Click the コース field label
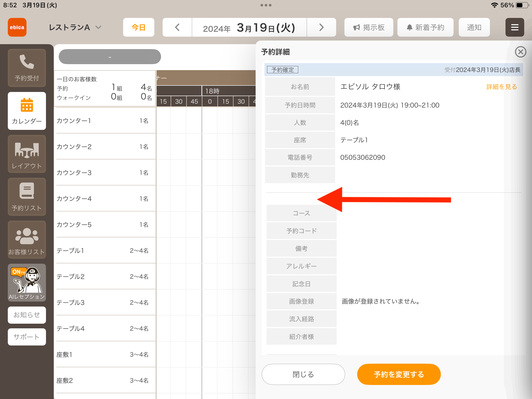The width and height of the screenshot is (532, 399). pos(301,213)
